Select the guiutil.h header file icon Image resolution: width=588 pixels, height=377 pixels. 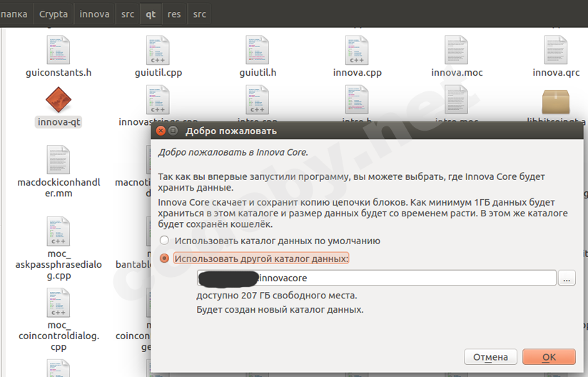click(x=257, y=50)
